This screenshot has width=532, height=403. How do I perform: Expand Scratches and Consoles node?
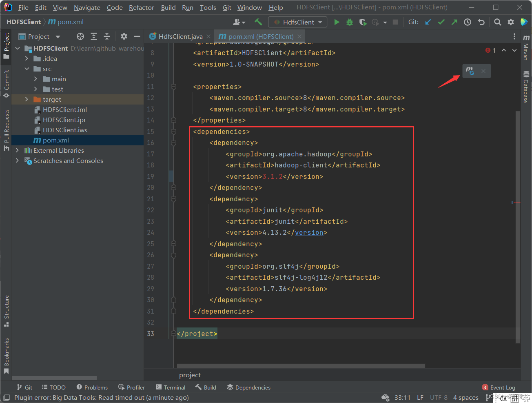coord(17,160)
